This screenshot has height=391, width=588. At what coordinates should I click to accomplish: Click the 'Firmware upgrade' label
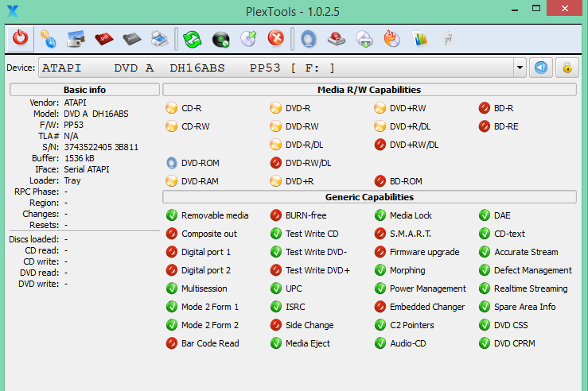click(425, 252)
